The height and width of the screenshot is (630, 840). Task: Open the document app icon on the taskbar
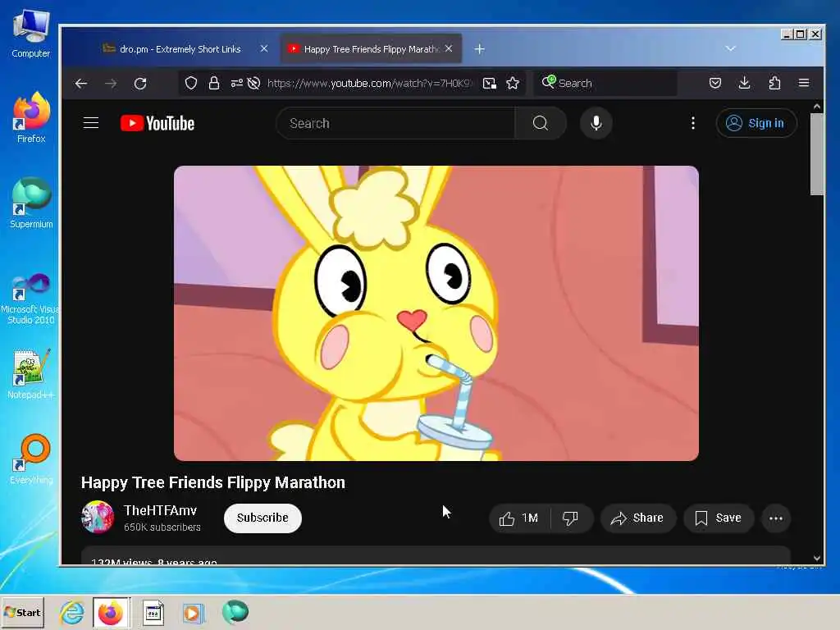pyautogui.click(x=153, y=612)
